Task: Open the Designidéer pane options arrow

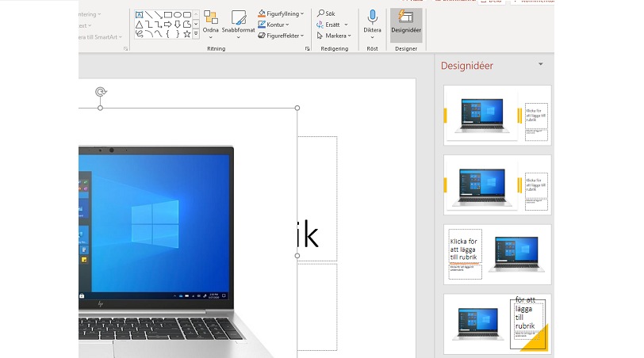Action: 540,64
